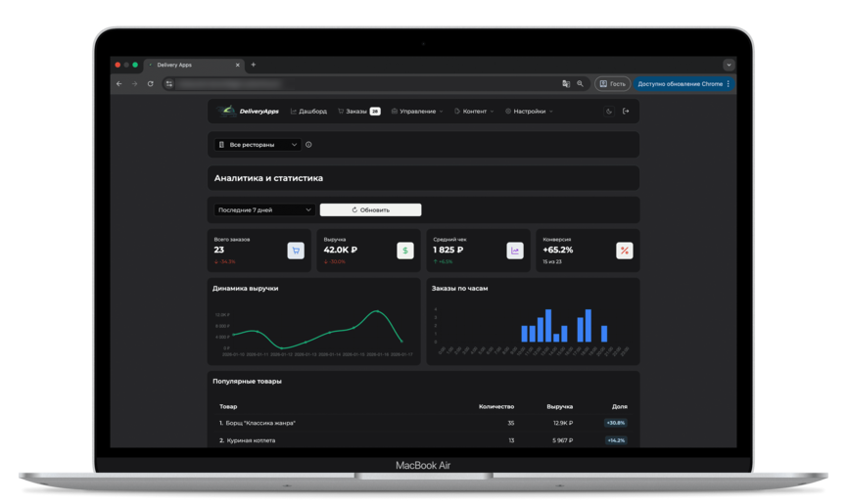Click the purple chart average check icon
The image size is (847, 504).
[514, 251]
